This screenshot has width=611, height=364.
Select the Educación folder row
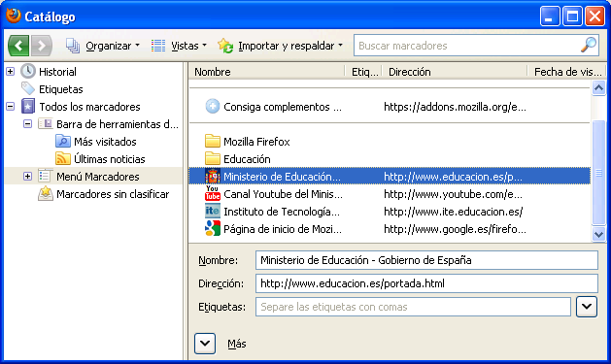coord(390,159)
